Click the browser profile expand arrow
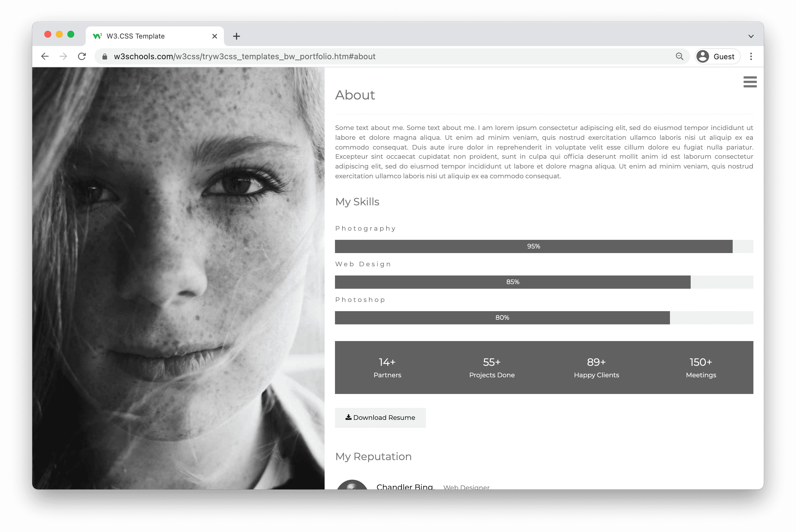 [751, 36]
